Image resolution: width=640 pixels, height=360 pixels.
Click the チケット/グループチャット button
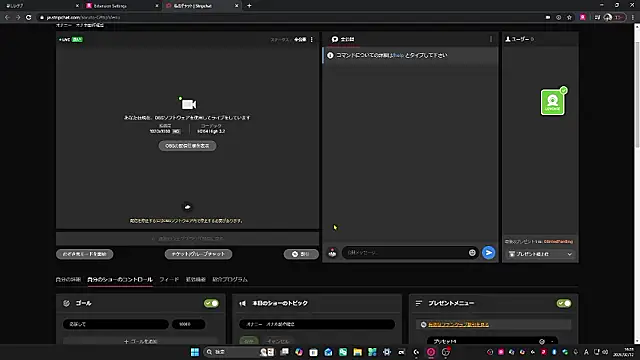point(198,254)
